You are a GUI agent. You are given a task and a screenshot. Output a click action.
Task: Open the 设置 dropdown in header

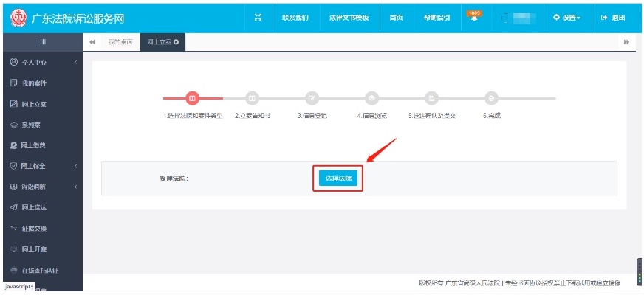coord(566,18)
